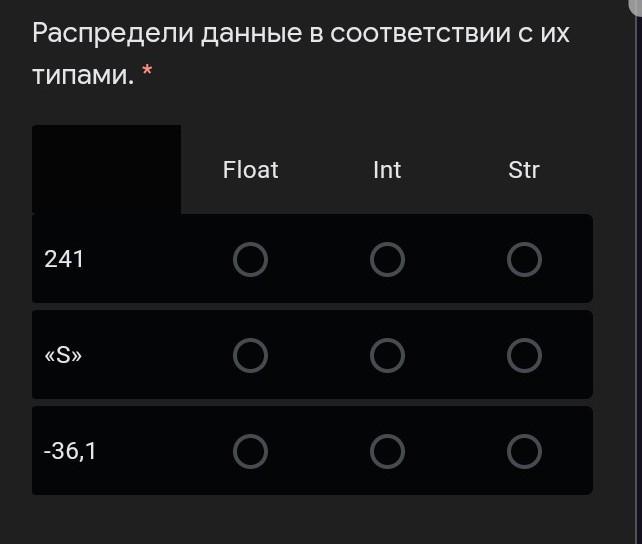Screen dimensions: 642x544
Task: Click the red required asterisk
Action: [x=147, y=73]
